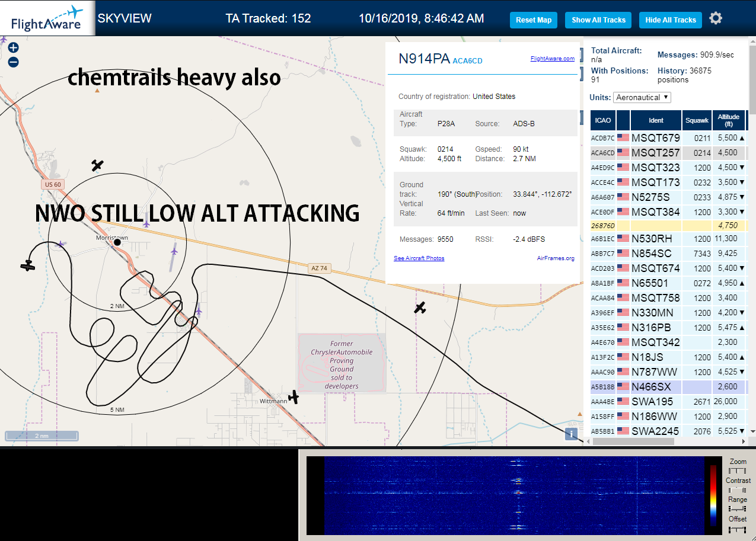Adjust the waterfall Zoom slider
Image resolution: width=756 pixels, height=541 pixels.
point(738,470)
